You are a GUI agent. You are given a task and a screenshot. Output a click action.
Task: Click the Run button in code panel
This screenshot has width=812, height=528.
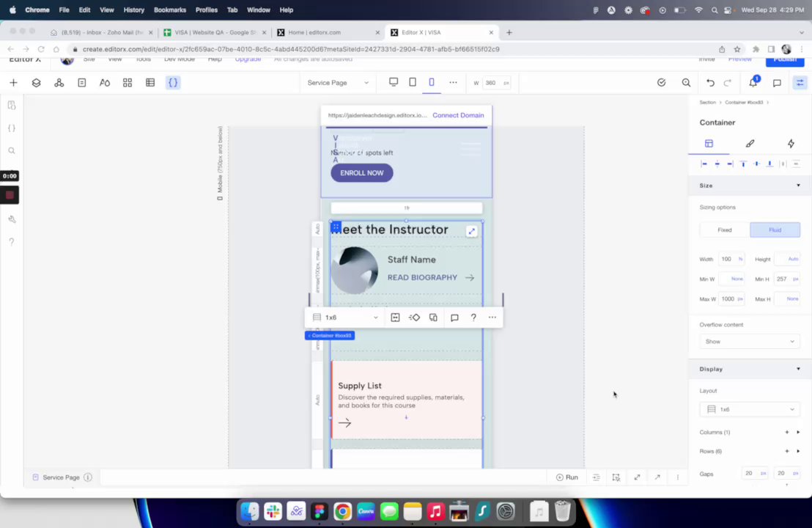(x=567, y=477)
